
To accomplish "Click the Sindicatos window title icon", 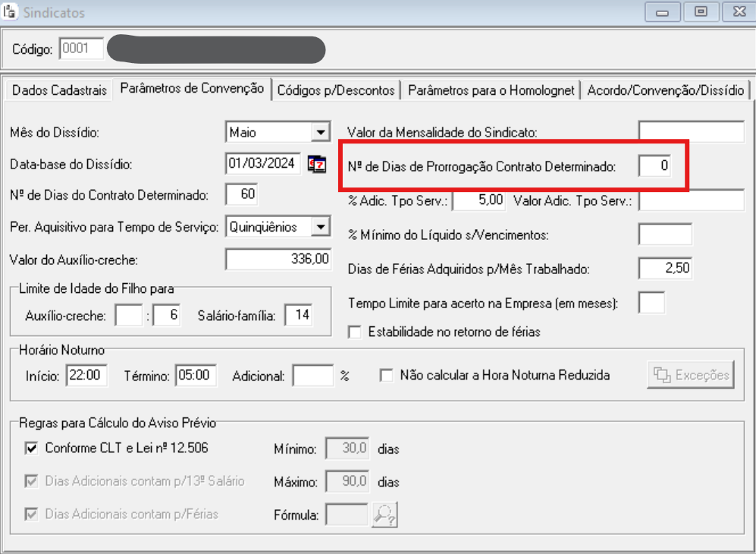I will pyautogui.click(x=11, y=12).
